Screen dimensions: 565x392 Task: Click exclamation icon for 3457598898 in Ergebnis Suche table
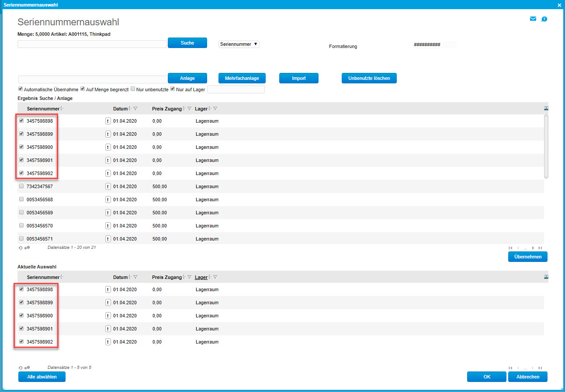click(108, 121)
